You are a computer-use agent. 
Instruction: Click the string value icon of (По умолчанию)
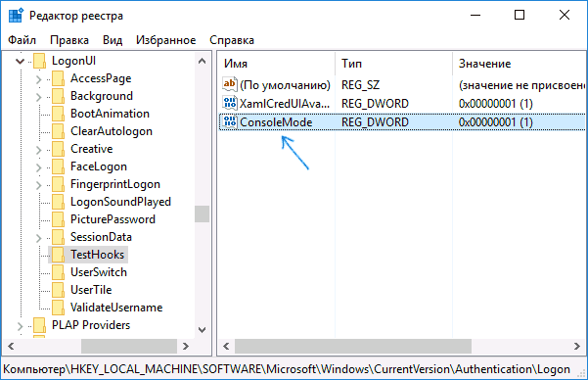230,84
